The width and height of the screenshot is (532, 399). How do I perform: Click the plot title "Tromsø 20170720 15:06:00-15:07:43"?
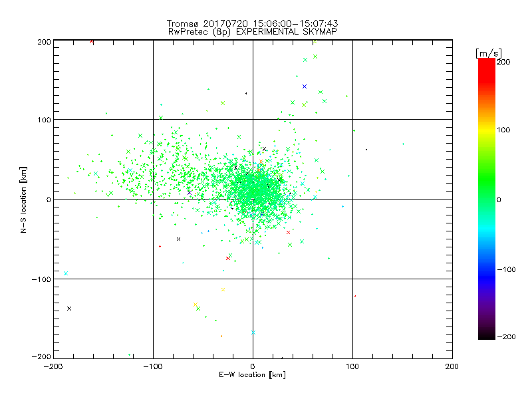(253, 23)
